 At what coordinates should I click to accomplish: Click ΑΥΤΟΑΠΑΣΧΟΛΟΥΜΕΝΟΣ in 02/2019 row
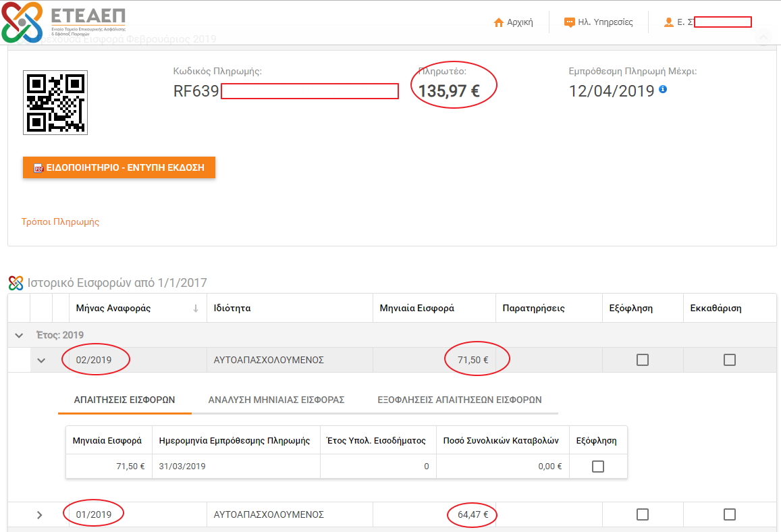coord(269,360)
